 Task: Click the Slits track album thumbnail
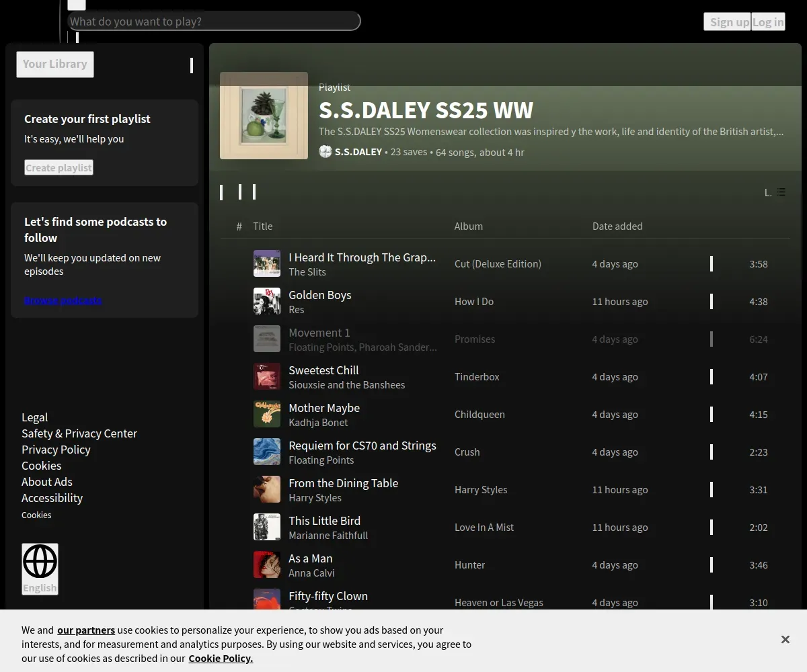(267, 263)
